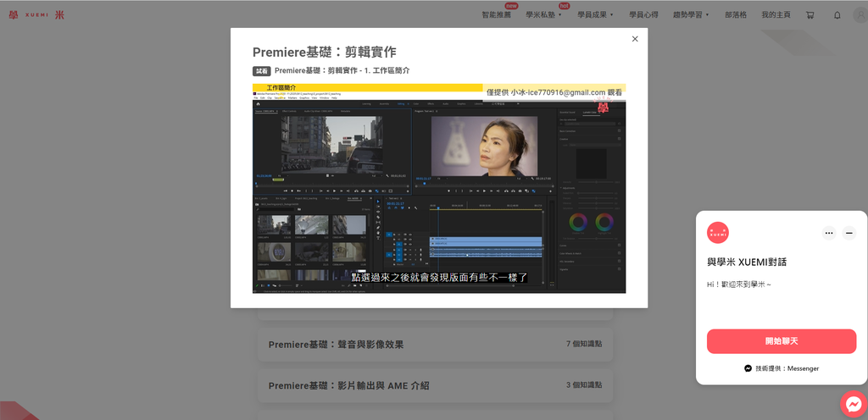
Task: Close the Premiere preview popup with X
Action: pyautogui.click(x=635, y=39)
